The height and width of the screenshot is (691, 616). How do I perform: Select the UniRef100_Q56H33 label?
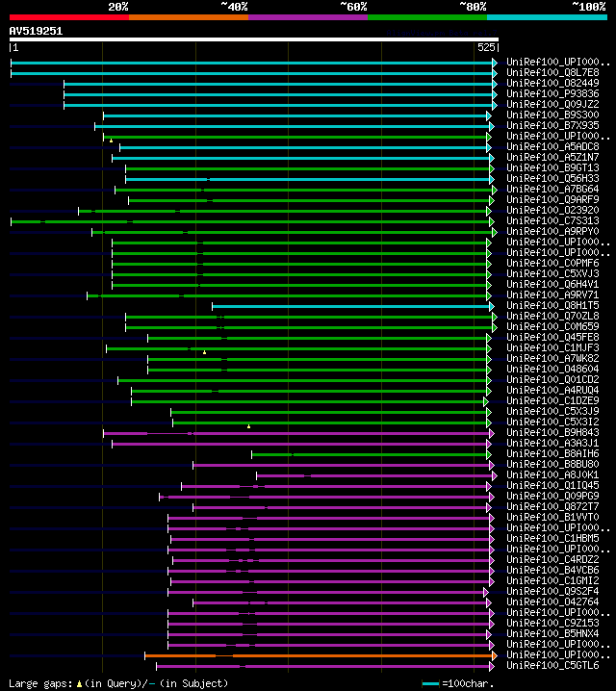pyautogui.click(x=552, y=178)
